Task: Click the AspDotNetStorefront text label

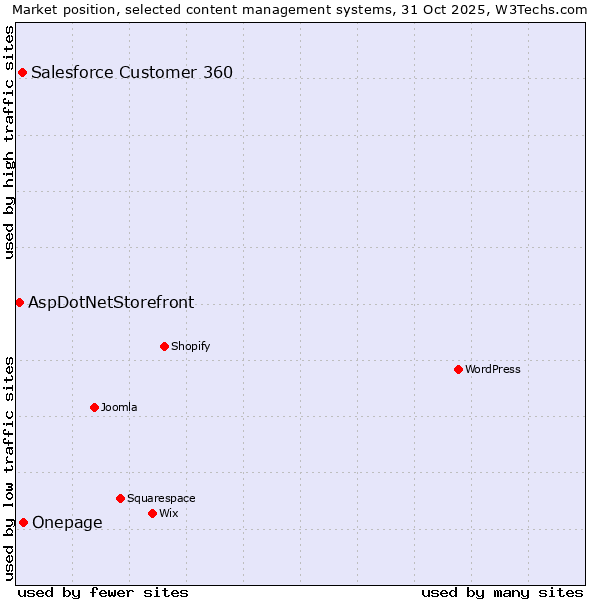Action: (x=111, y=302)
